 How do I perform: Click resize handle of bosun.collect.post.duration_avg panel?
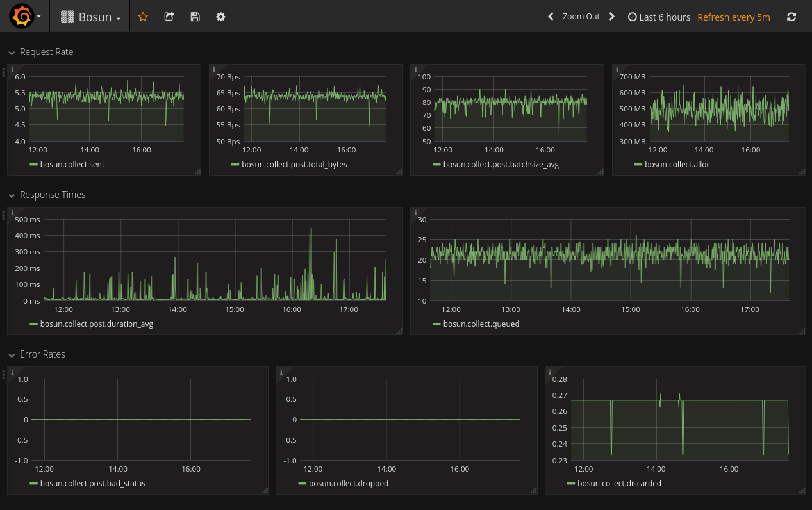click(399, 331)
